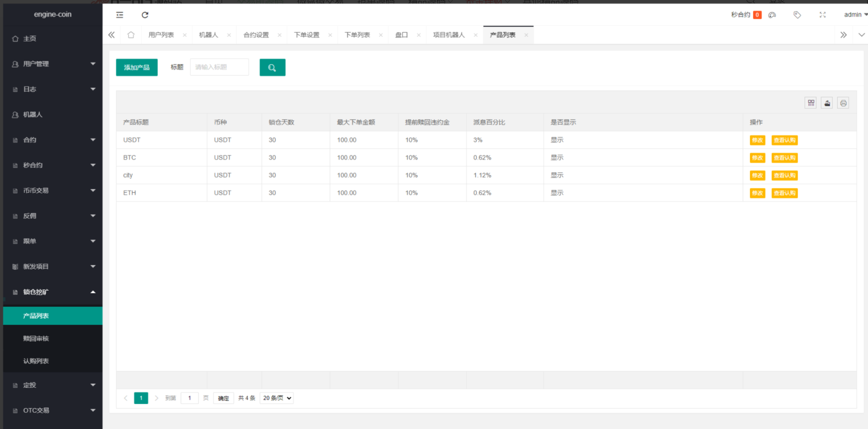Toggle fullscreen mode icon
The image size is (868, 429).
(822, 15)
